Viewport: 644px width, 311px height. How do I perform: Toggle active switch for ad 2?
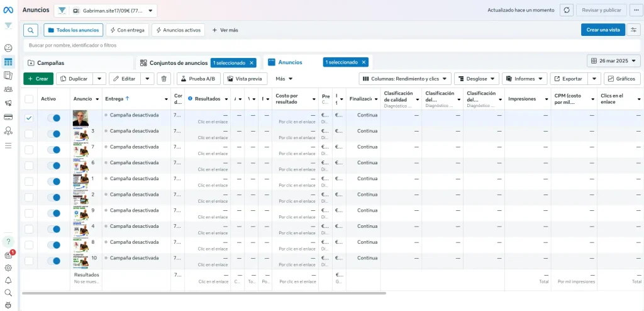pos(54,198)
